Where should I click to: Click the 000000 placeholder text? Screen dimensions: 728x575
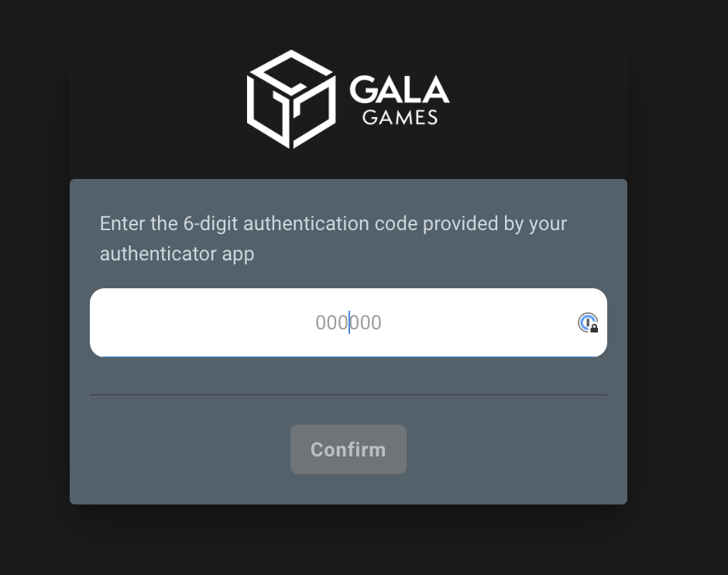(x=349, y=322)
